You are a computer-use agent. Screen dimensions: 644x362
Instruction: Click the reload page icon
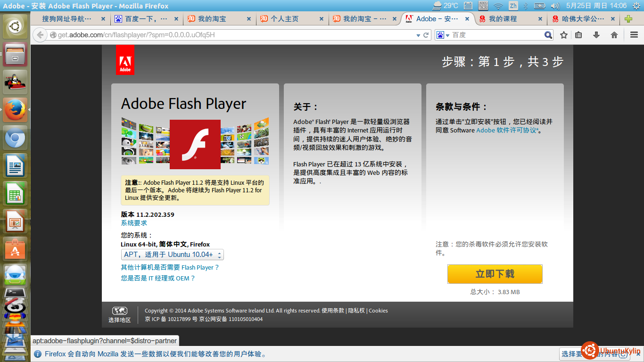426,35
